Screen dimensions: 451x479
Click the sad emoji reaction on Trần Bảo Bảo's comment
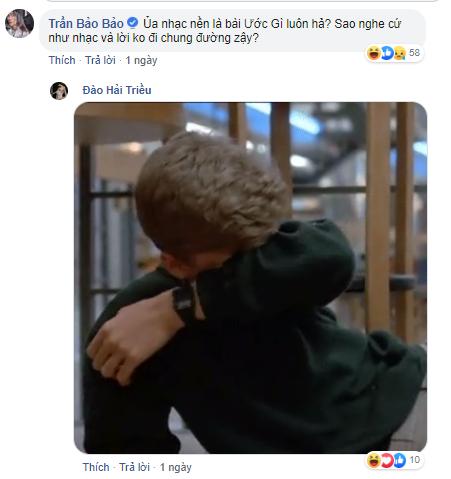[399, 53]
